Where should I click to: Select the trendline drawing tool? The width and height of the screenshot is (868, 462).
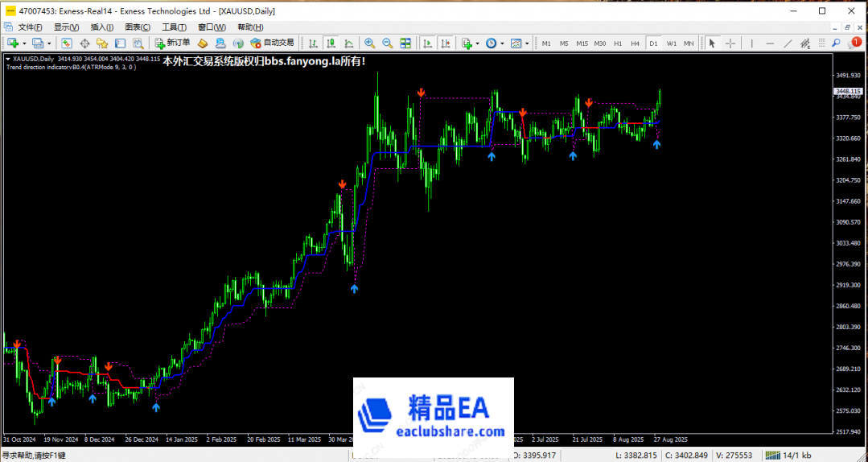788,43
